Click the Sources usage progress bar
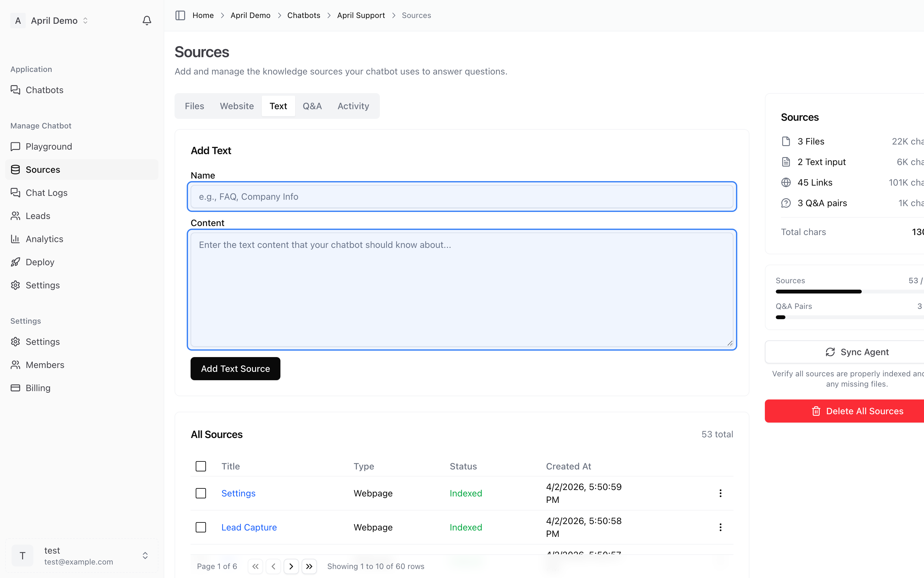 point(850,292)
